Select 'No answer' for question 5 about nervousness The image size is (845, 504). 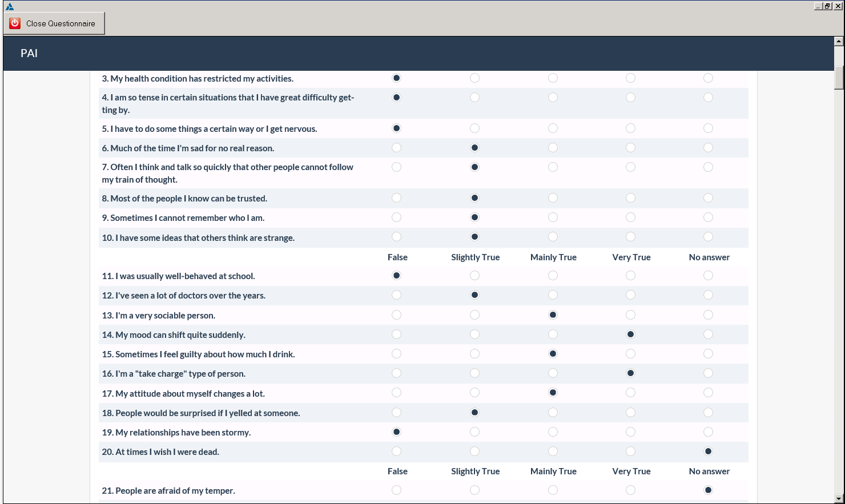(708, 128)
